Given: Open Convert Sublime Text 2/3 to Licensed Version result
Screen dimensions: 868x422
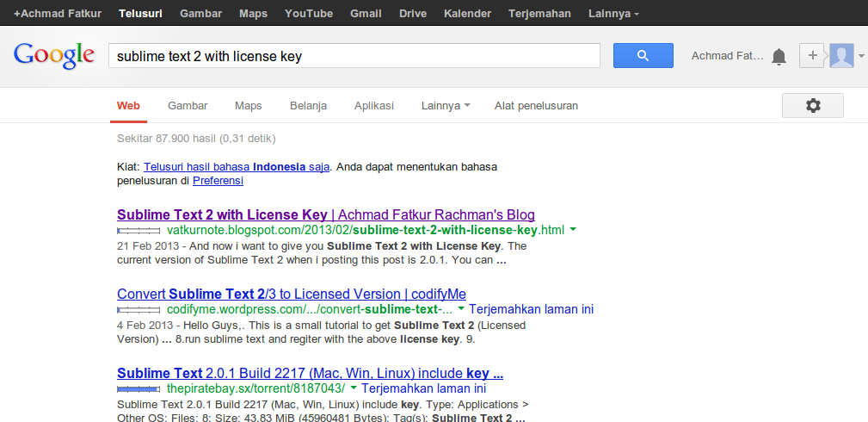Looking at the screenshot, I should (x=292, y=294).
